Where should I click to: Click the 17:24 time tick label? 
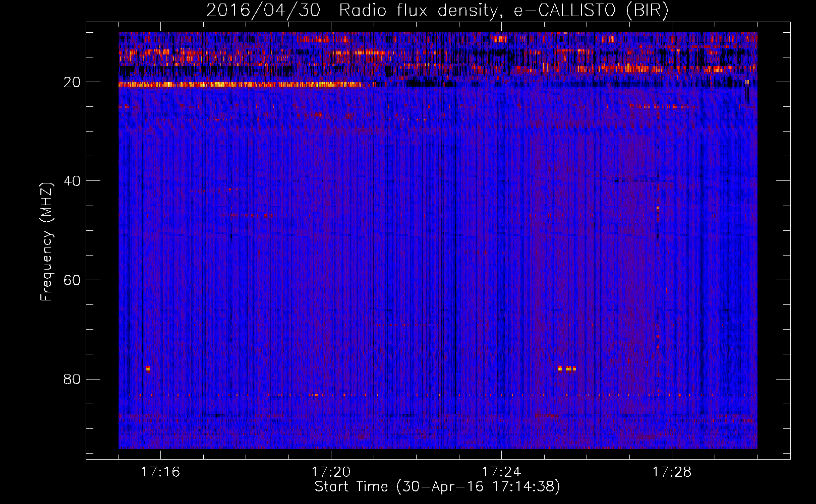click(x=501, y=472)
